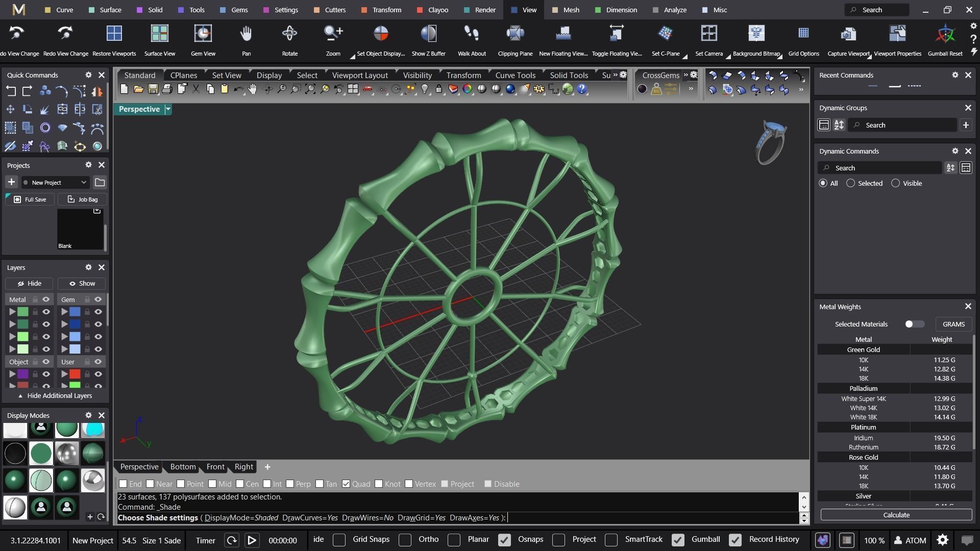
Task: Select the Visible radio button
Action: (x=895, y=184)
